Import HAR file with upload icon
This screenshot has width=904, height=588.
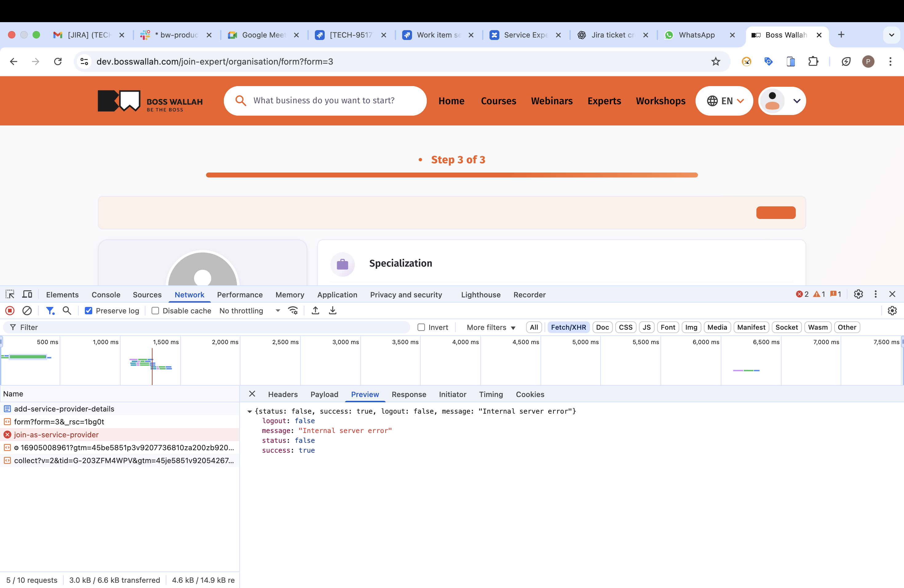pos(315,311)
